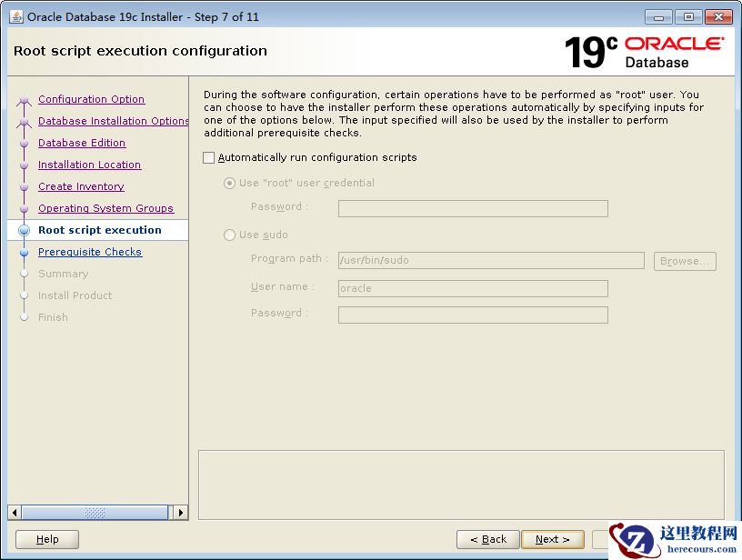742x560 pixels.
Task: Click the Summary step bullet icon
Action: tap(25, 274)
